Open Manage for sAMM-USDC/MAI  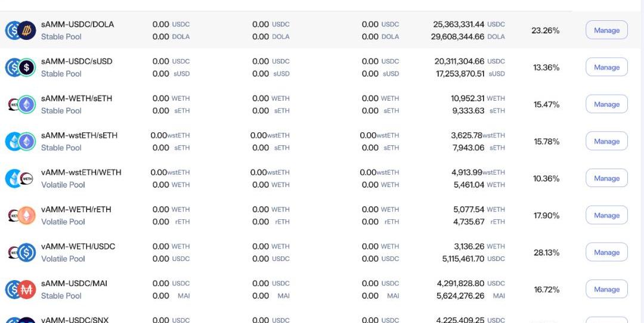coord(606,289)
